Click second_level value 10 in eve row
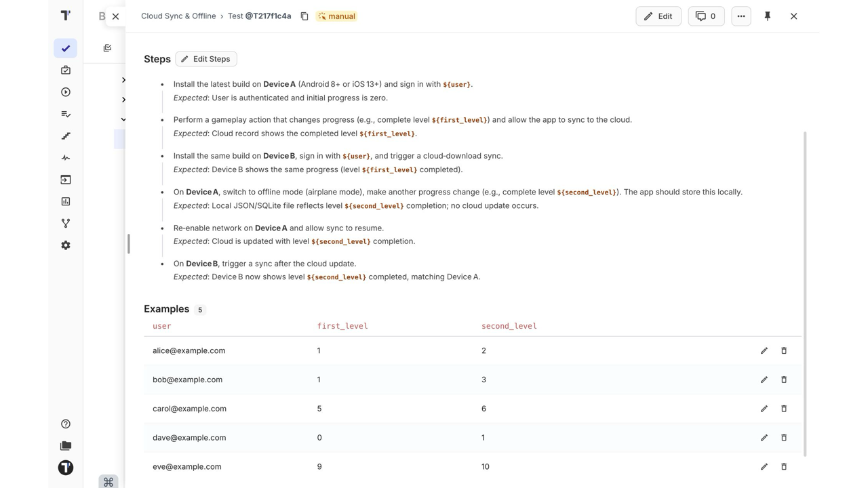This screenshot has height=488, width=868. (x=486, y=467)
